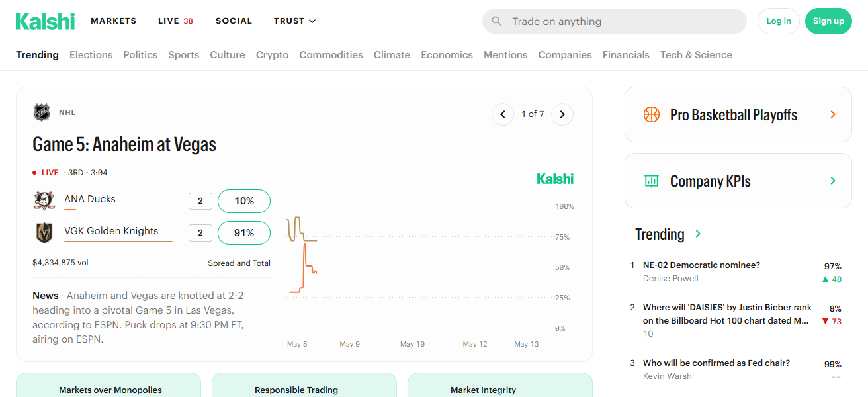Open Justin Bieber 'DAISIES' Billboard market

click(727, 314)
